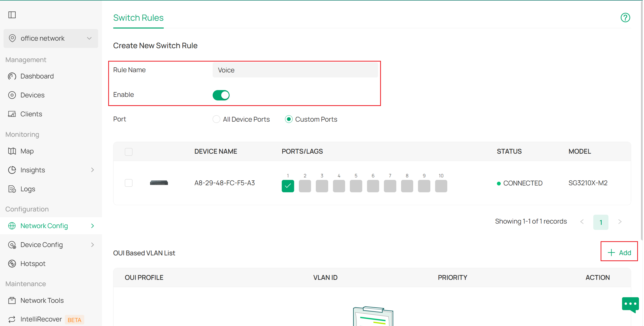644x326 pixels.
Task: Toggle the Enable switch off
Action: 221,95
